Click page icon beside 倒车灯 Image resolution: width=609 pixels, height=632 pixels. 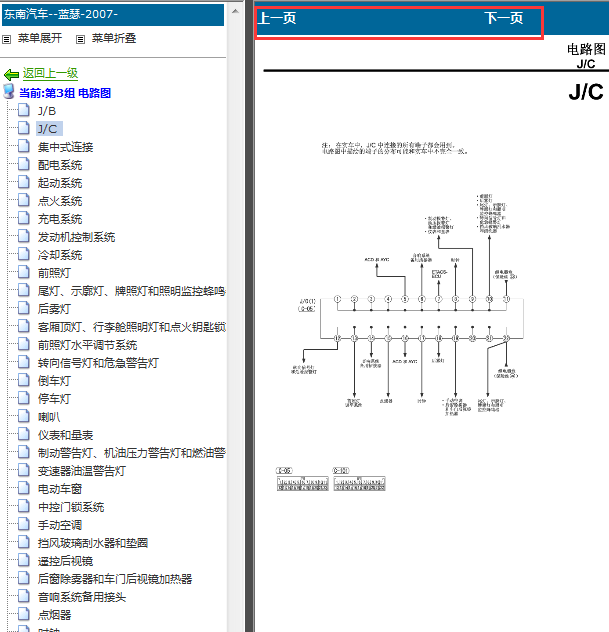[x=24, y=380]
